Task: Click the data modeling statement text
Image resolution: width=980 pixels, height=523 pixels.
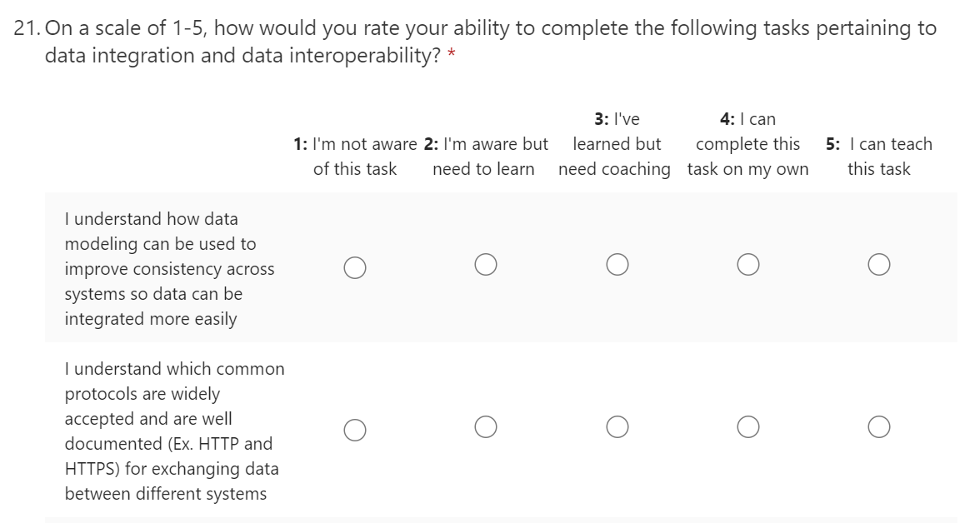Action: [x=169, y=269]
